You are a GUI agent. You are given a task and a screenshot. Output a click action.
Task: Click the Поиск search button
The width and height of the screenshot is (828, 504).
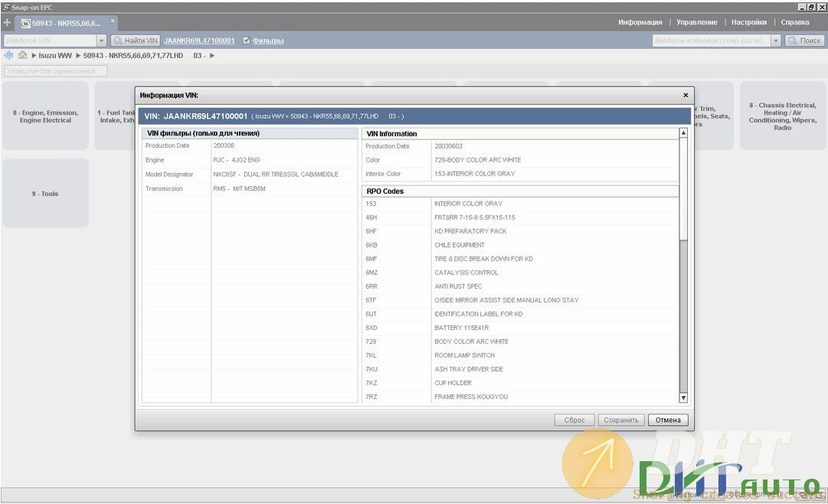805,41
